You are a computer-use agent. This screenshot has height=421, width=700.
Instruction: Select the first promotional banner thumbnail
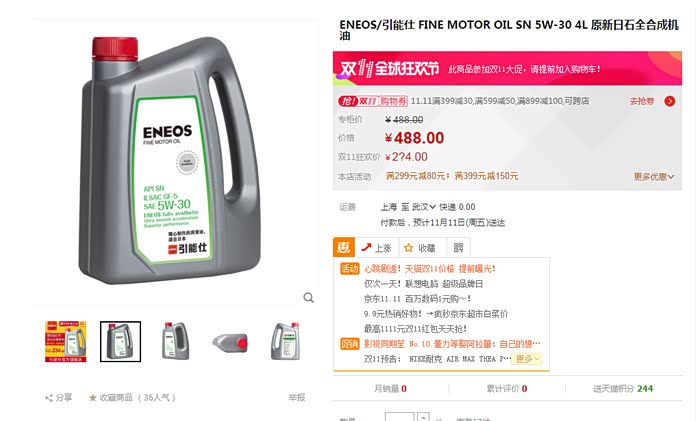66,342
